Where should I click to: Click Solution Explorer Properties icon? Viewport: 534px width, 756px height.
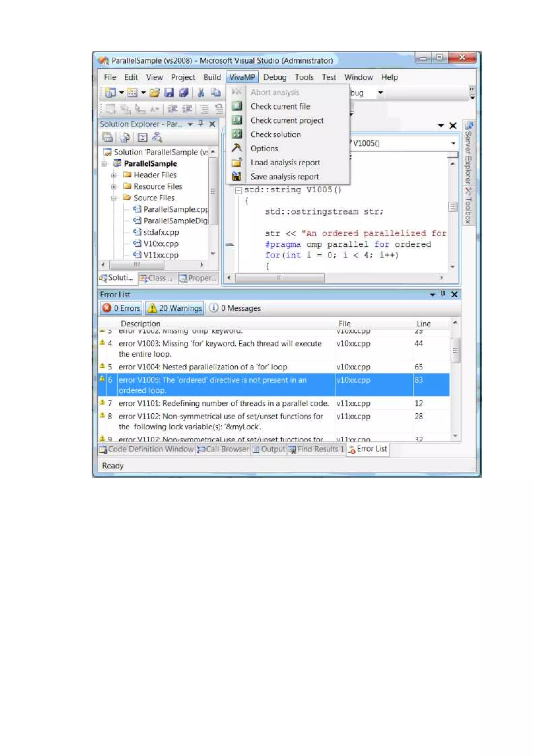tap(107, 137)
